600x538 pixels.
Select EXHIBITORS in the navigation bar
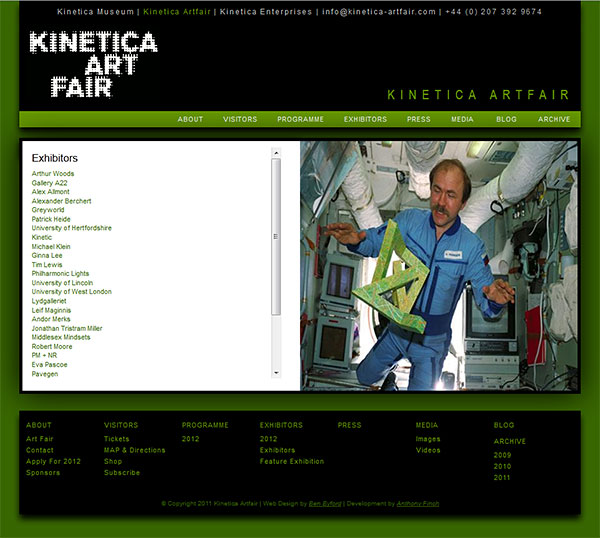365,119
